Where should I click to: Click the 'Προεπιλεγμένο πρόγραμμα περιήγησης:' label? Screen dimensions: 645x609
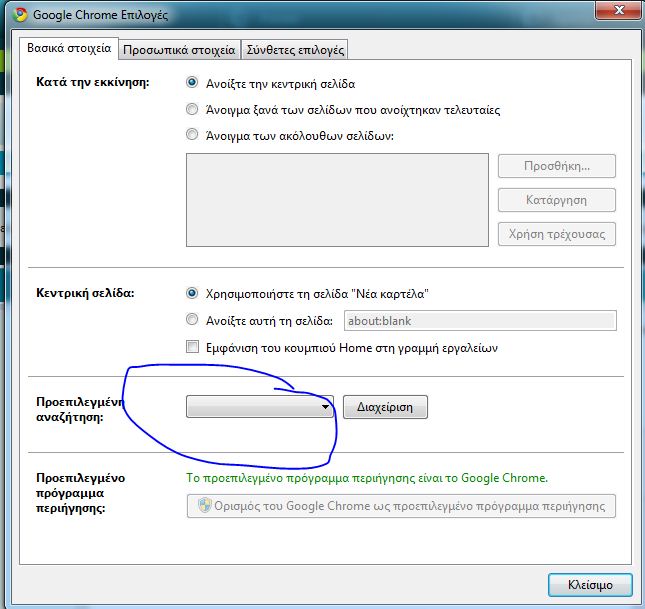(81, 493)
